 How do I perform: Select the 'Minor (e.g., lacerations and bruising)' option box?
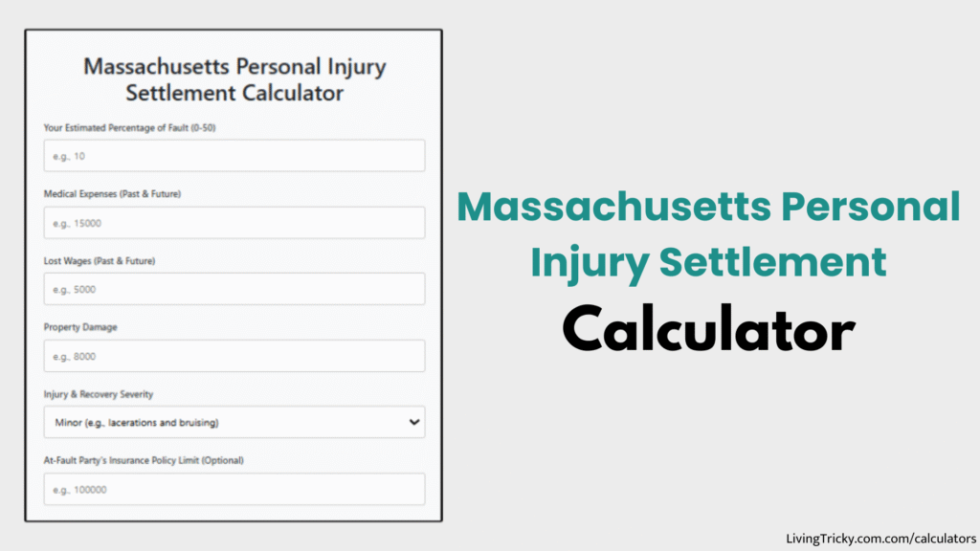[x=234, y=421]
